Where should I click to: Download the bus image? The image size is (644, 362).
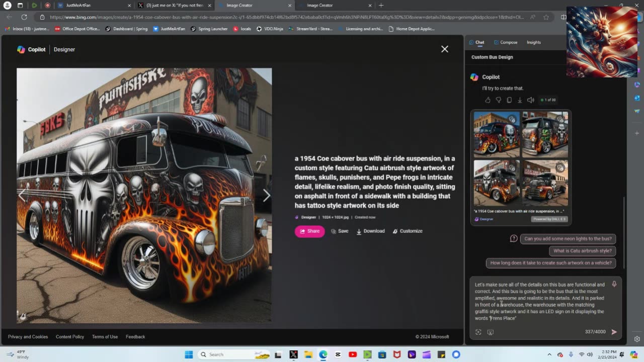click(370, 231)
